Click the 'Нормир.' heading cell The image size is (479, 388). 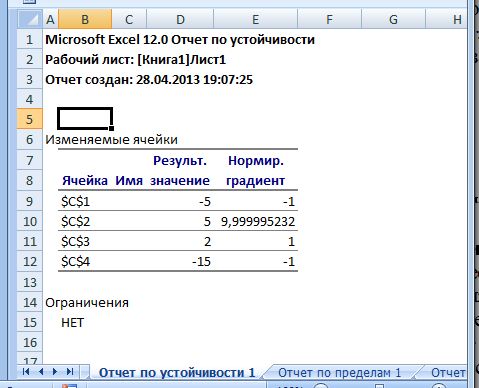(x=256, y=161)
